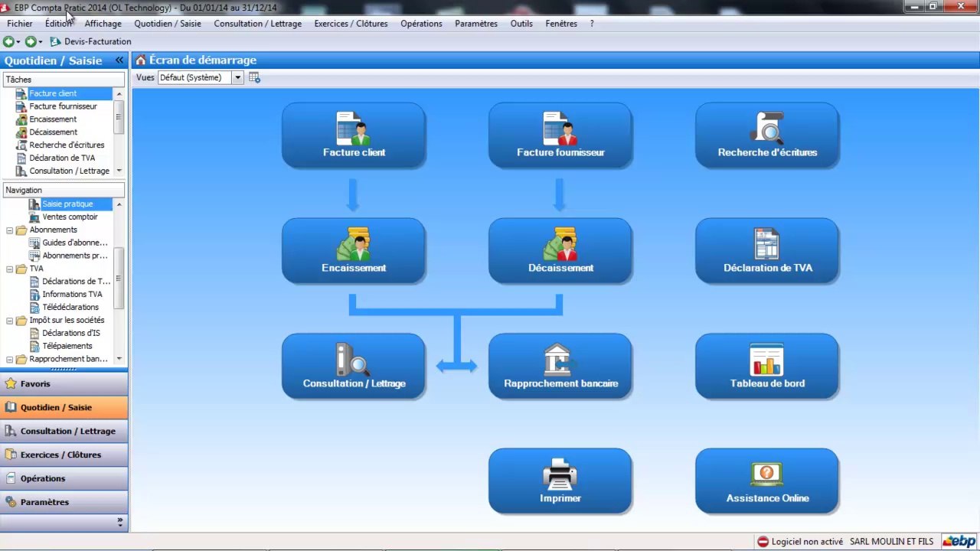
Task: Open the back arrow history dropdown
Action: (18, 41)
